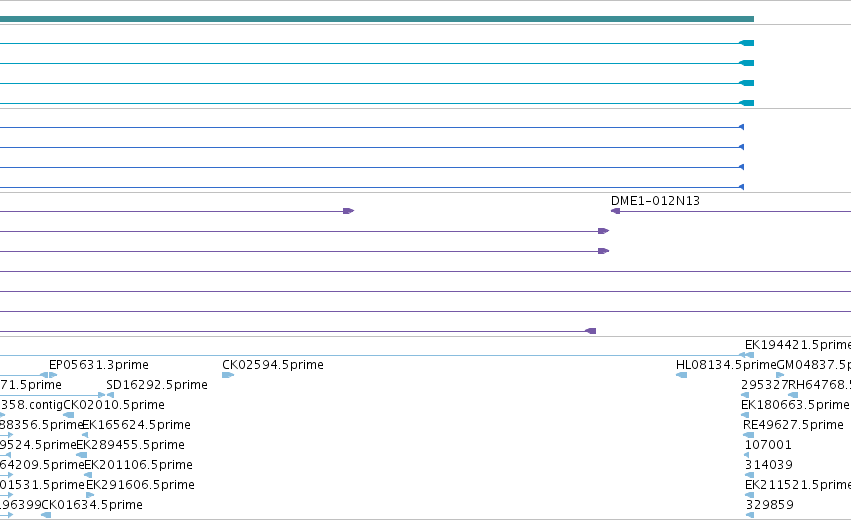Viewport: 851px width, 520px height.
Task: Click the EK291606.5prime label
Action: (x=140, y=485)
